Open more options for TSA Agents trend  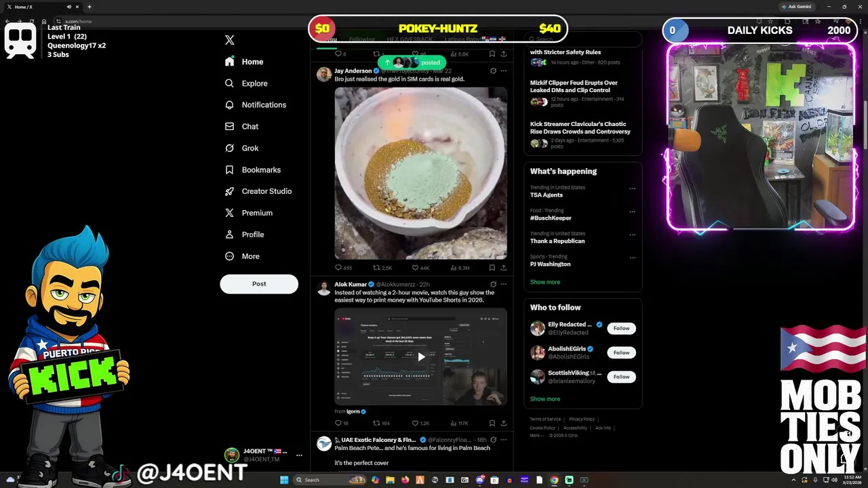(632, 188)
